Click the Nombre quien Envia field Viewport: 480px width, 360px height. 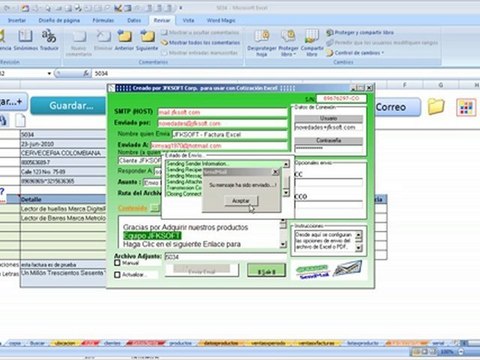point(229,135)
